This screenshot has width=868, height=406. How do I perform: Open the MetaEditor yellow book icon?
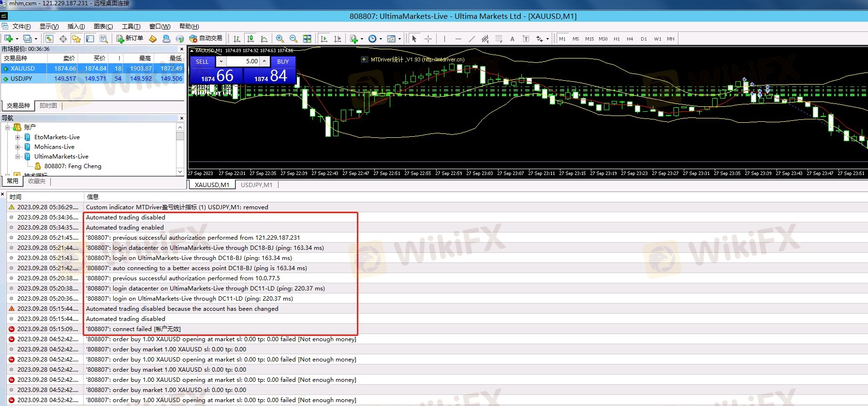153,39
